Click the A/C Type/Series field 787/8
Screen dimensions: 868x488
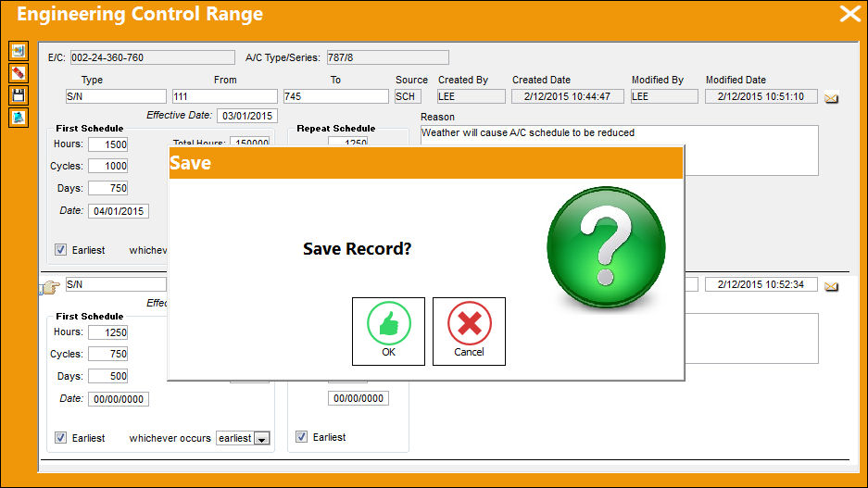click(387, 57)
